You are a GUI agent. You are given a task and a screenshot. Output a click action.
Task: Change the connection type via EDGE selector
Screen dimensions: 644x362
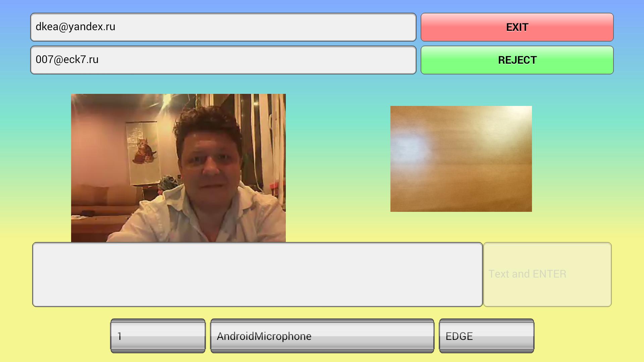click(x=486, y=336)
